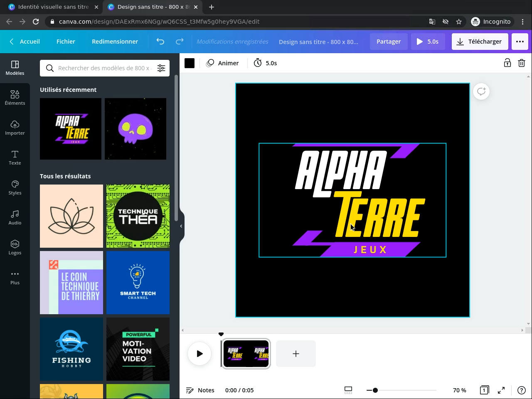Select the JEUX text on canvas
Image resolution: width=532 pixels, height=399 pixels.
pos(370,249)
